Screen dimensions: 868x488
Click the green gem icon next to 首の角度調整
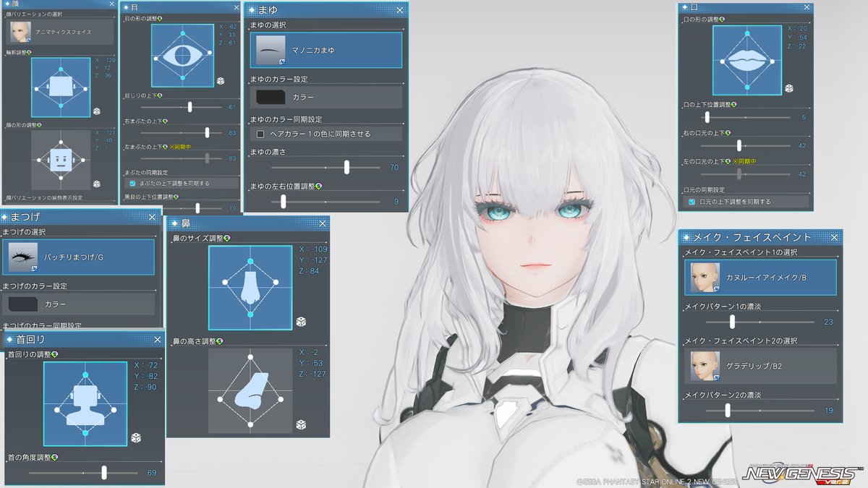[x=54, y=457]
